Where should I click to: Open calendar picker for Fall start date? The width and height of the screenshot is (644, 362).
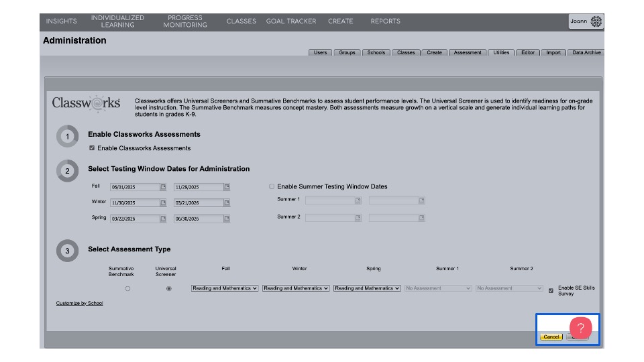pyautogui.click(x=163, y=187)
